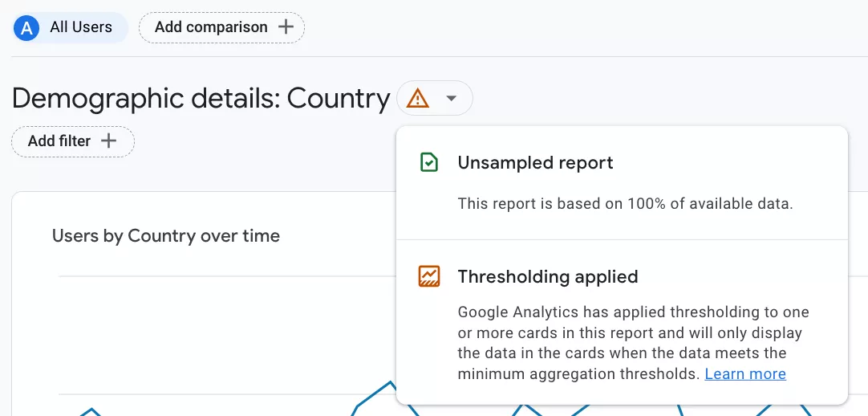Select the All Users segment chip

70,27
